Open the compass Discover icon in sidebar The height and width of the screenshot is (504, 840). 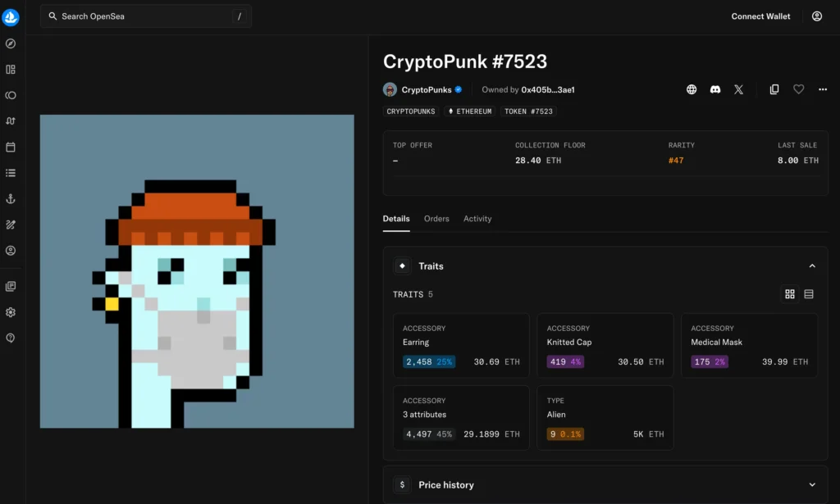(x=10, y=43)
